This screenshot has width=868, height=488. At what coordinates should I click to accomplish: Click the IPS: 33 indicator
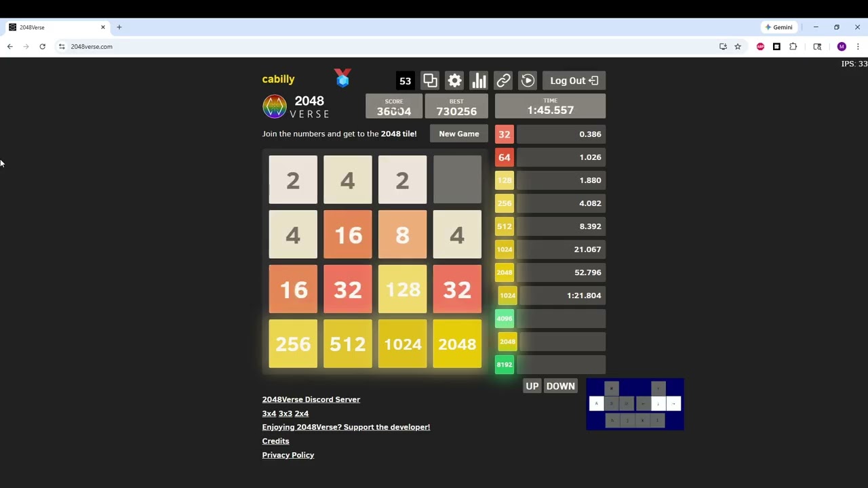(x=854, y=64)
